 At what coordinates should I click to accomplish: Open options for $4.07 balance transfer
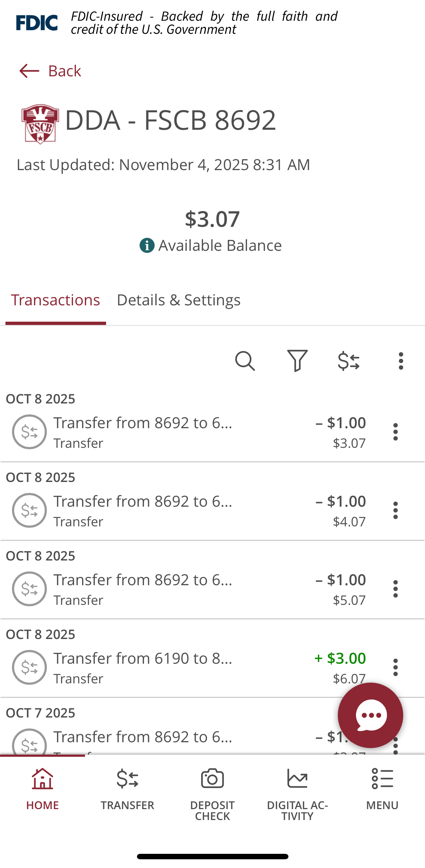(x=396, y=510)
